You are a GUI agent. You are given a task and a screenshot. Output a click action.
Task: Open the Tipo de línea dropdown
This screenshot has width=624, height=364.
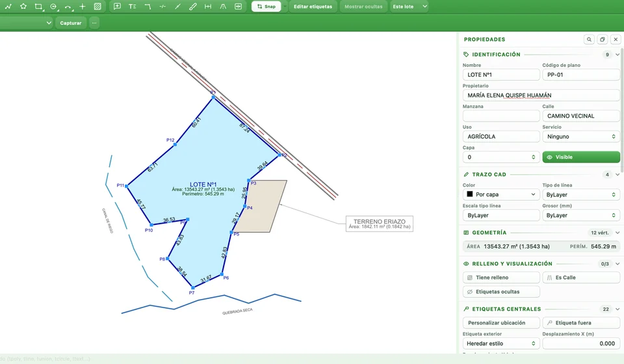[581, 194]
